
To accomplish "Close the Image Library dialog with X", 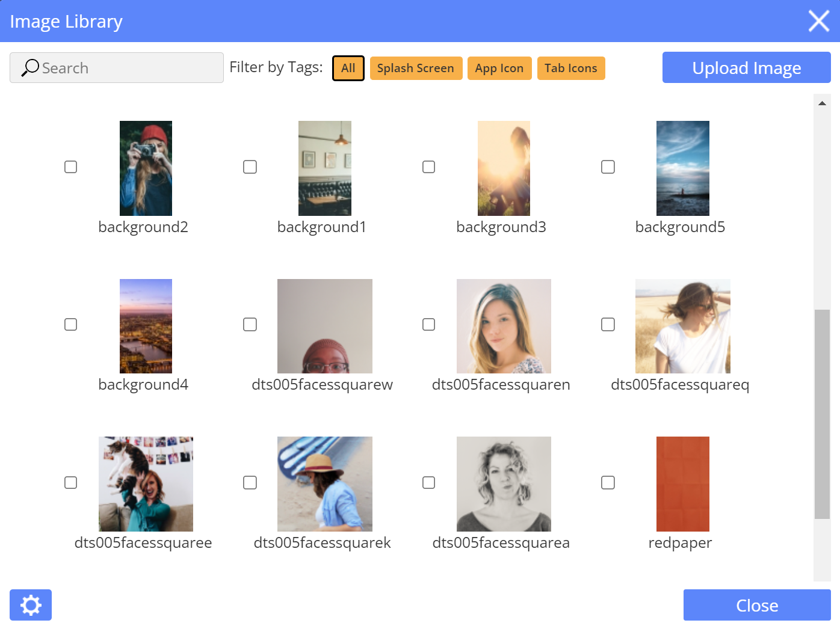I will tap(818, 21).
